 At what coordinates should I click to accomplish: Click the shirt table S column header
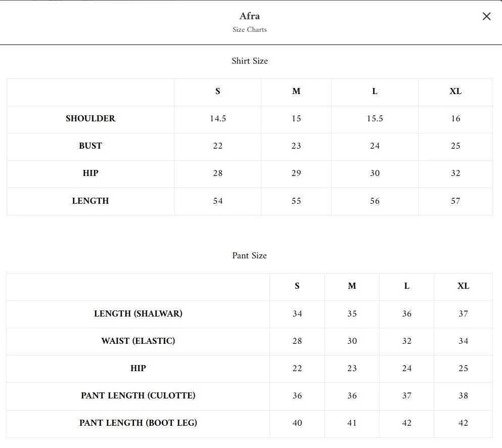click(x=218, y=92)
